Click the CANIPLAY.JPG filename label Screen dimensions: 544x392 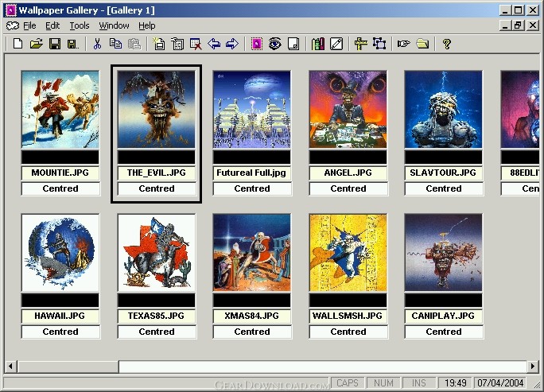[x=443, y=316]
